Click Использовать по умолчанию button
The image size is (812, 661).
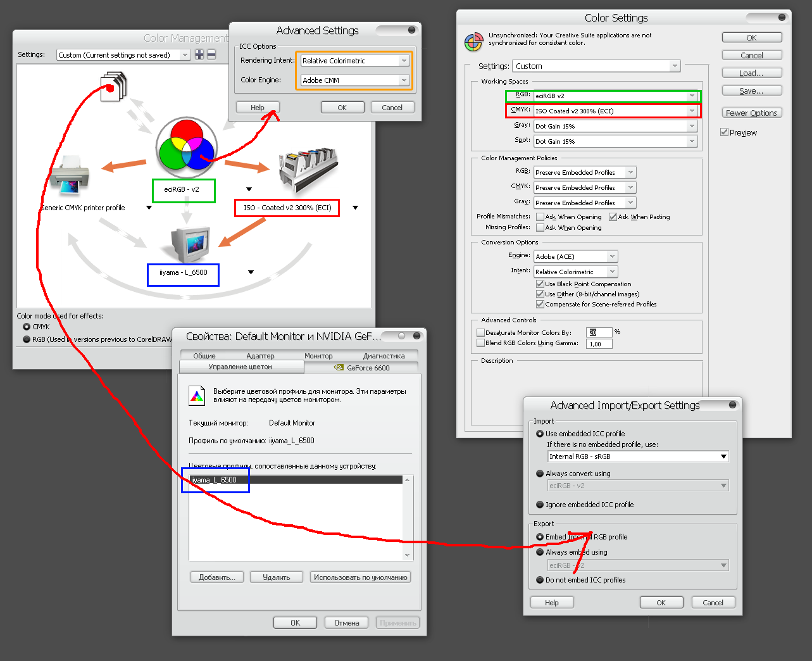click(361, 577)
